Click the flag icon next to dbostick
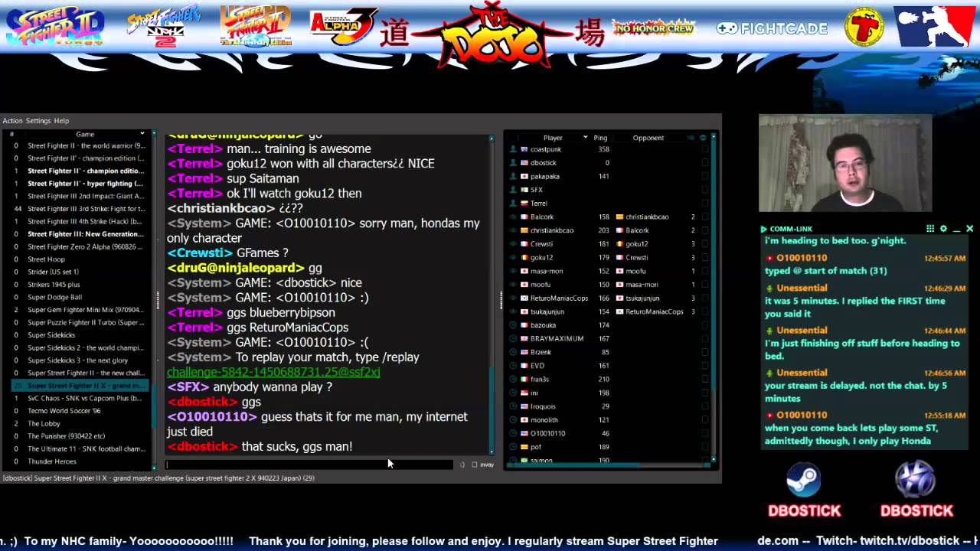Screen dimensions: 980x551 (x=524, y=163)
